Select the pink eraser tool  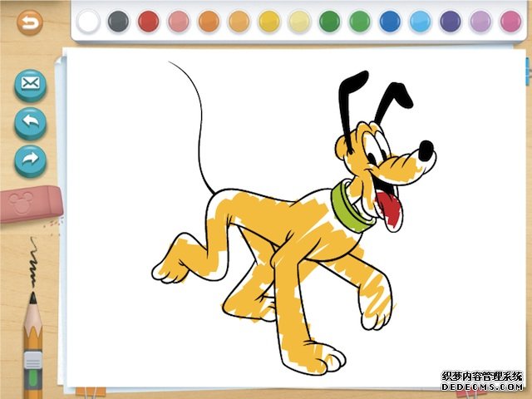[x=32, y=204]
